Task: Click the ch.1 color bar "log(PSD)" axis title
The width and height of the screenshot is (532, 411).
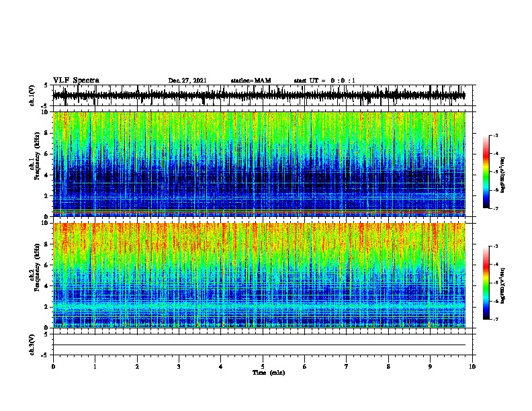Action: (503, 175)
